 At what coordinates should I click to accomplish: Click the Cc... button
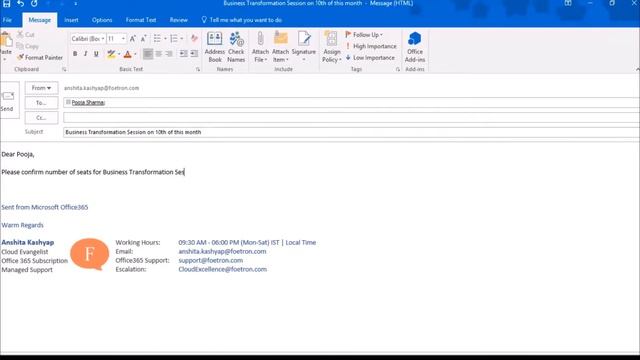coord(41,118)
